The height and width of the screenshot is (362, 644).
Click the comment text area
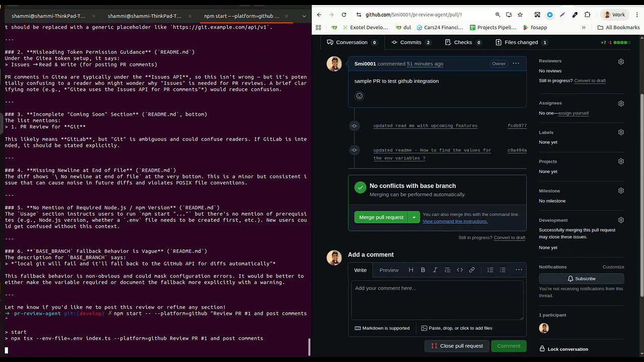click(437, 300)
